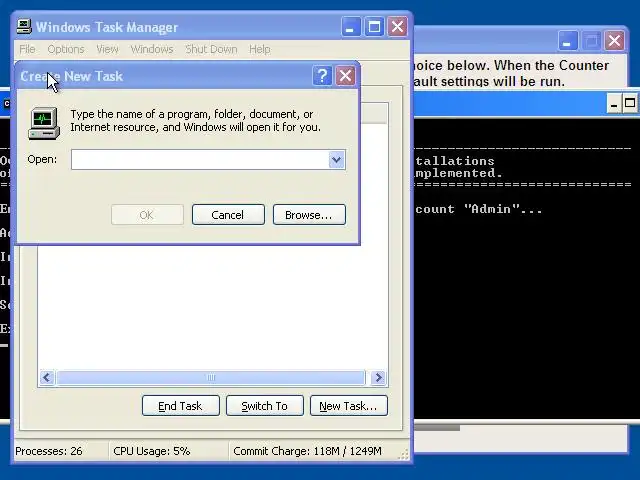Close the background counter dialog window
This screenshot has width=640, height=480.
coord(614,40)
